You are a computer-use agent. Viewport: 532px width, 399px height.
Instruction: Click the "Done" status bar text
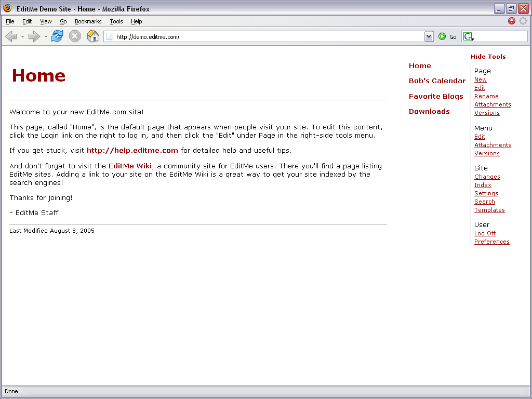click(x=11, y=391)
